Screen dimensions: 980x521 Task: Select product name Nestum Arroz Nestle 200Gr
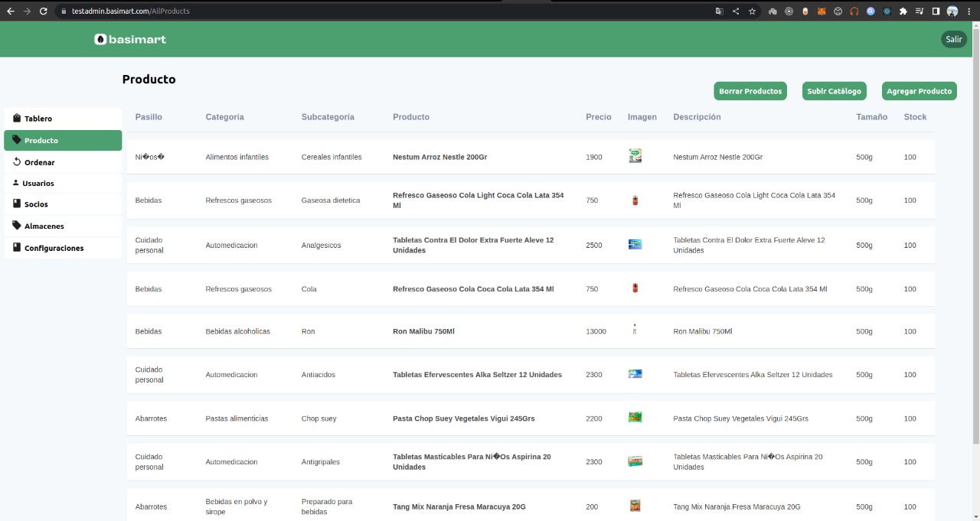point(440,157)
